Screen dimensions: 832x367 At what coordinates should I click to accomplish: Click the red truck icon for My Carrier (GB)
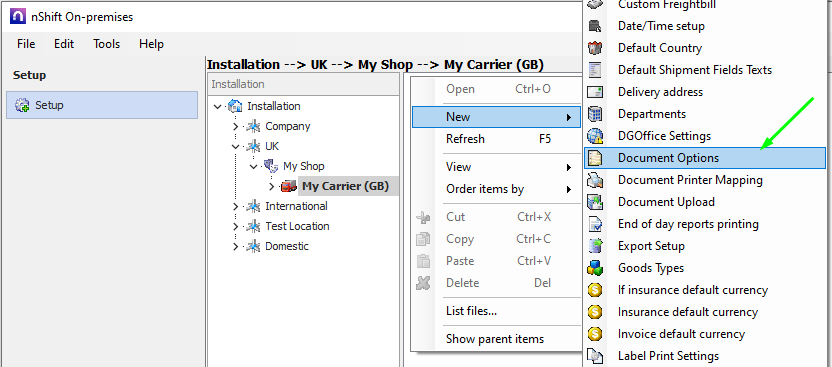tap(289, 186)
